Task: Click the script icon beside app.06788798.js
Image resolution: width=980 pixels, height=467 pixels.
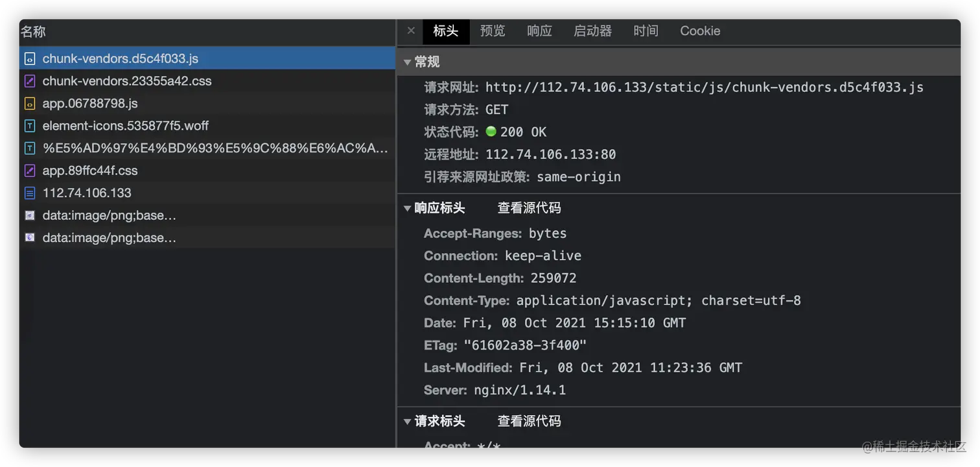Action: tap(30, 103)
